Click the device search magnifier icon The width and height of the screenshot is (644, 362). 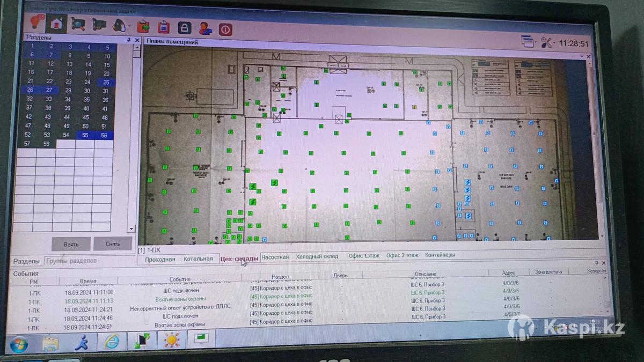(78, 24)
